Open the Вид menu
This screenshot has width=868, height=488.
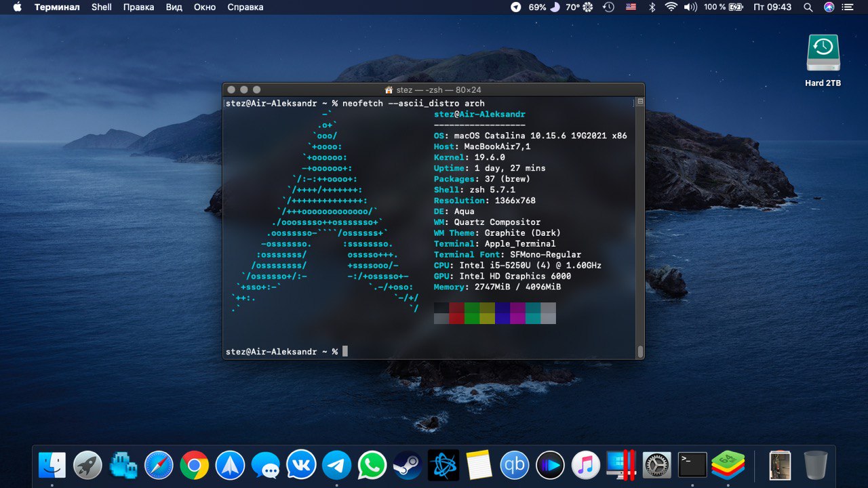pos(174,7)
